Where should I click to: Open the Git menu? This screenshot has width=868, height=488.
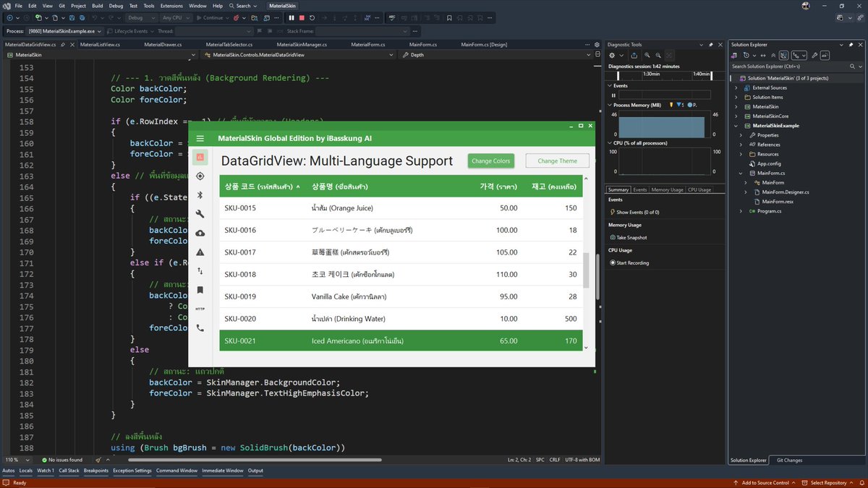point(62,5)
